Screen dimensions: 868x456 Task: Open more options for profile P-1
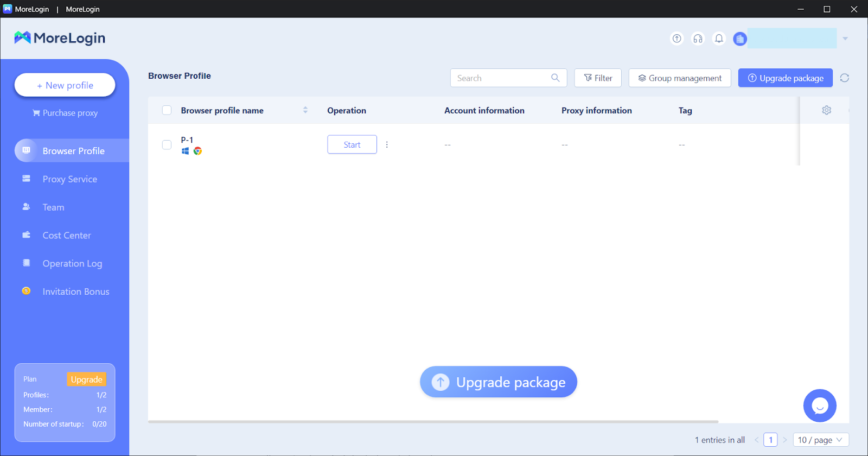(387, 144)
